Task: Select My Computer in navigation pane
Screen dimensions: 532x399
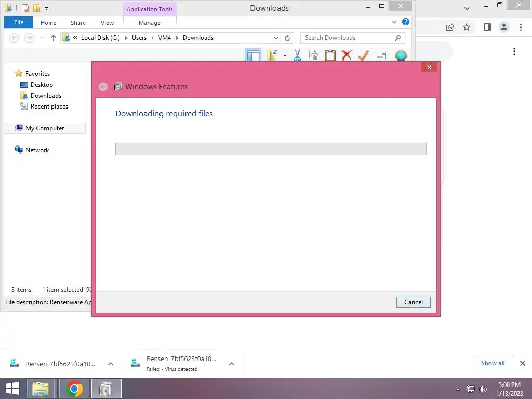Action: click(45, 128)
